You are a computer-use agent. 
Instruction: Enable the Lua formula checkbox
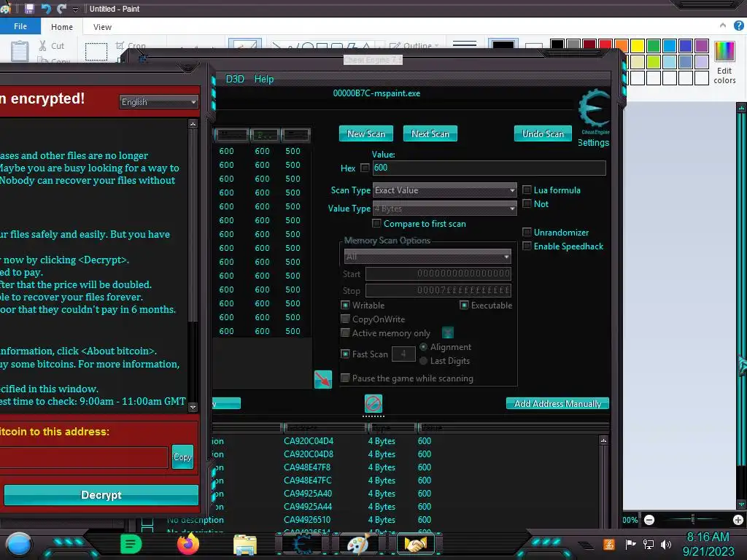(527, 190)
